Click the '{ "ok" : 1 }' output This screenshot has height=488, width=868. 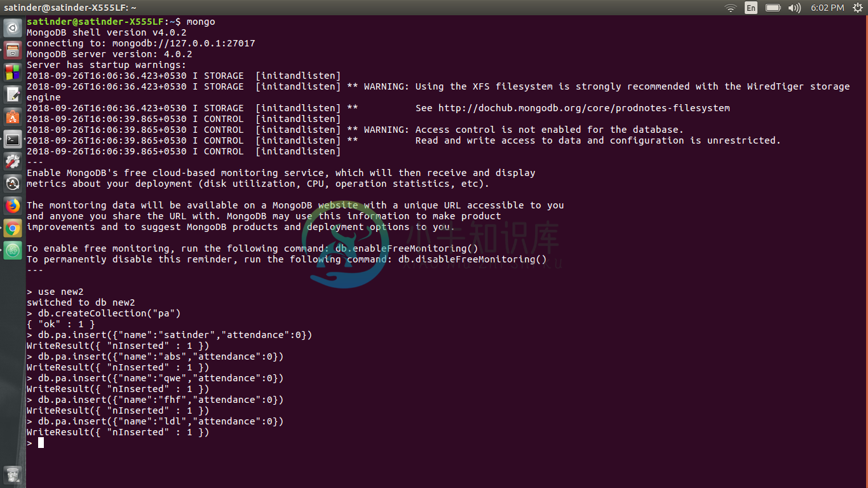pos(61,324)
